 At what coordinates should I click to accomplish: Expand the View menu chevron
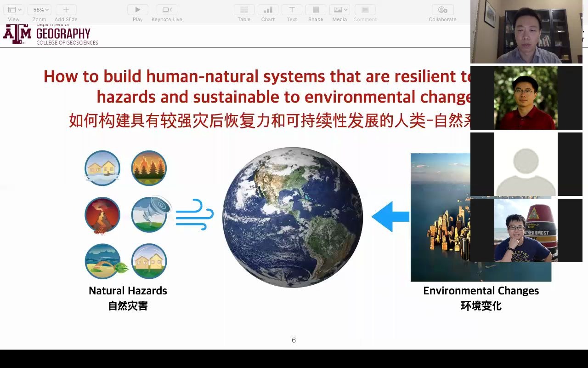pyautogui.click(x=19, y=9)
